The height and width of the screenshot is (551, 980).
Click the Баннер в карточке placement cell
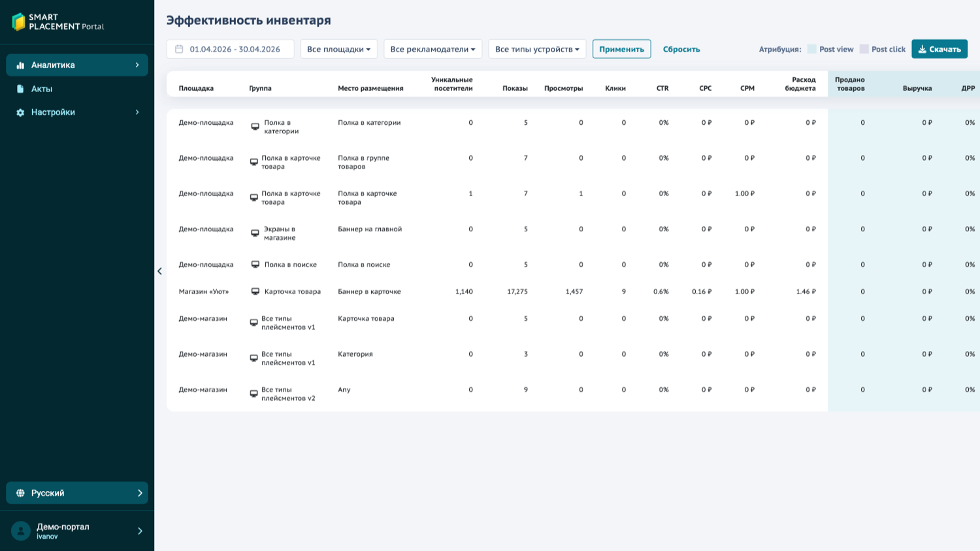[x=369, y=292]
